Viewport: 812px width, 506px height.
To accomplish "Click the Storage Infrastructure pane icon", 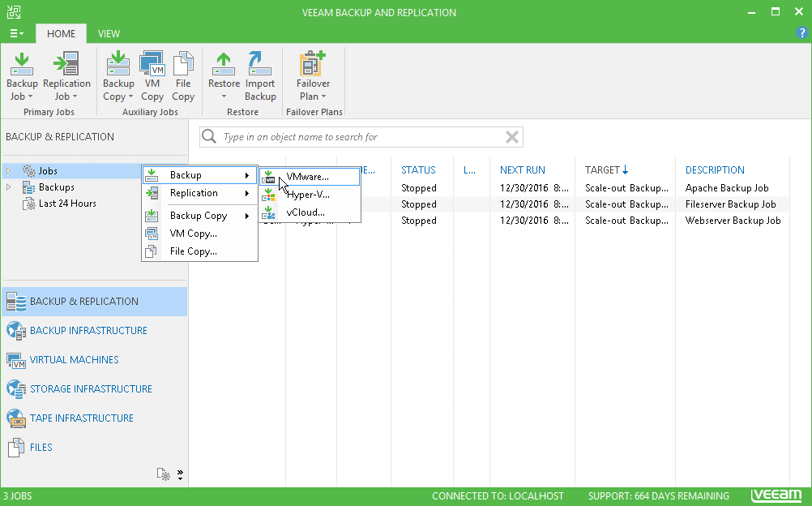I will [x=16, y=389].
